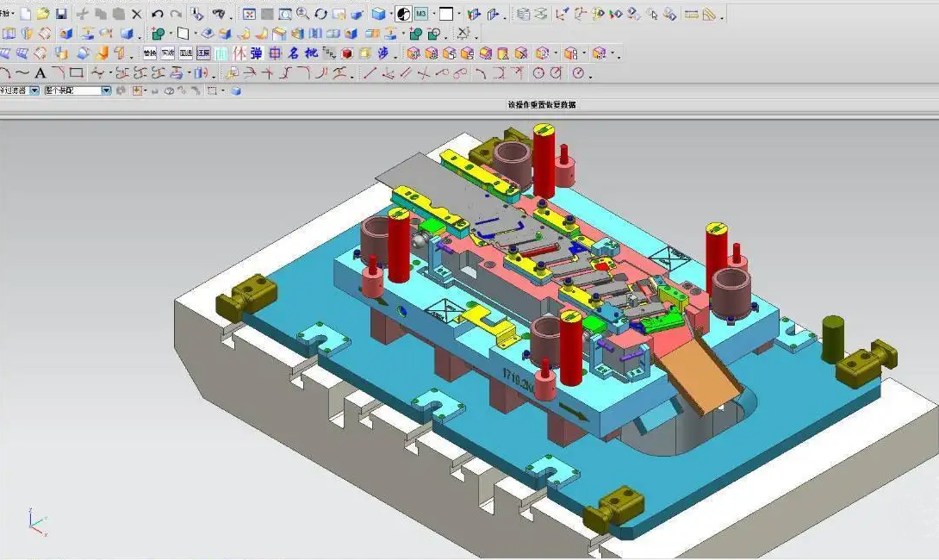Screen dimensions: 939x560
Task: Select the Zoom magnifier tool
Action: point(303,14)
